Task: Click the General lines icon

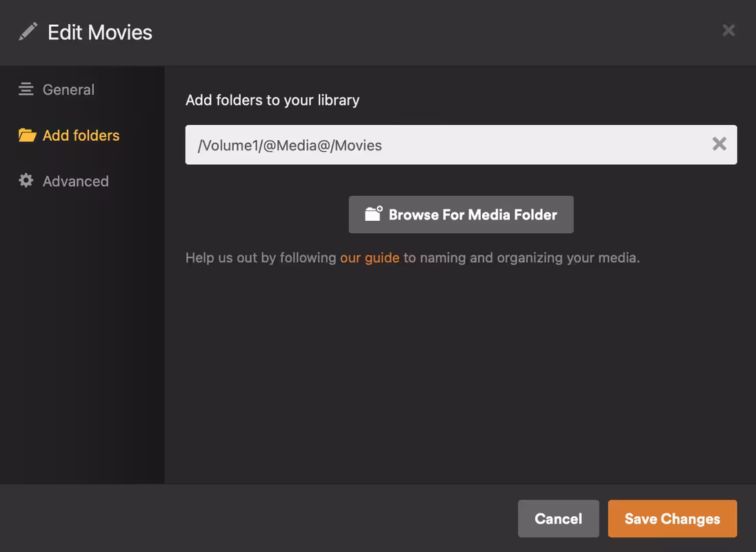Action: [x=26, y=89]
